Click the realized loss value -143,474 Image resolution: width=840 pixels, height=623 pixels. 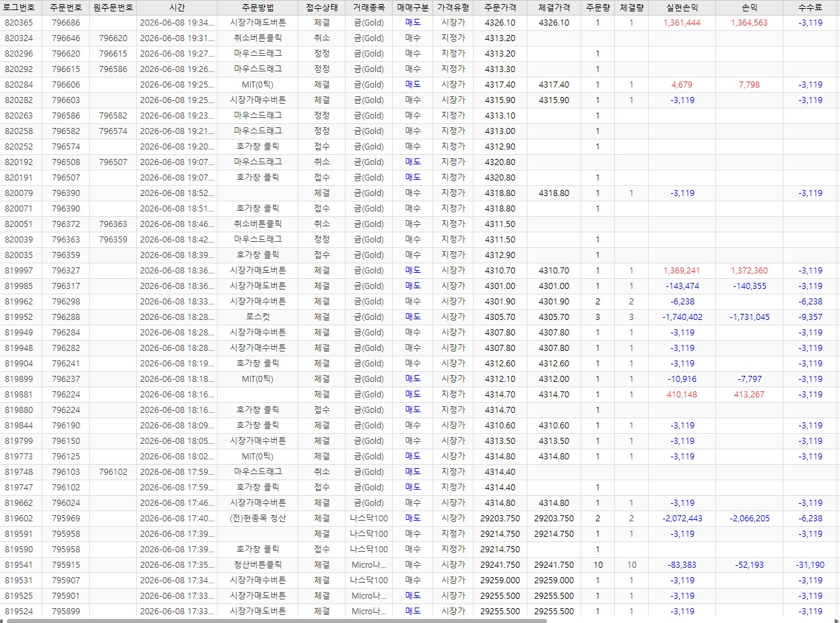pos(682,286)
